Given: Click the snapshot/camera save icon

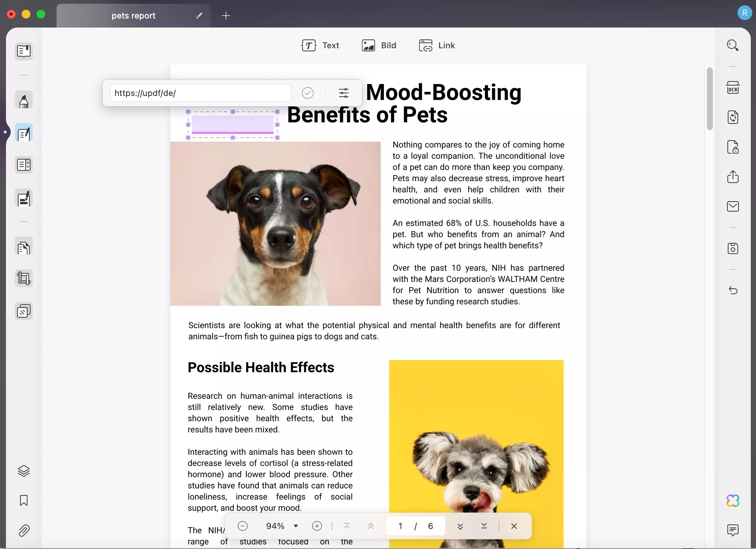Looking at the screenshot, I should 733,248.
